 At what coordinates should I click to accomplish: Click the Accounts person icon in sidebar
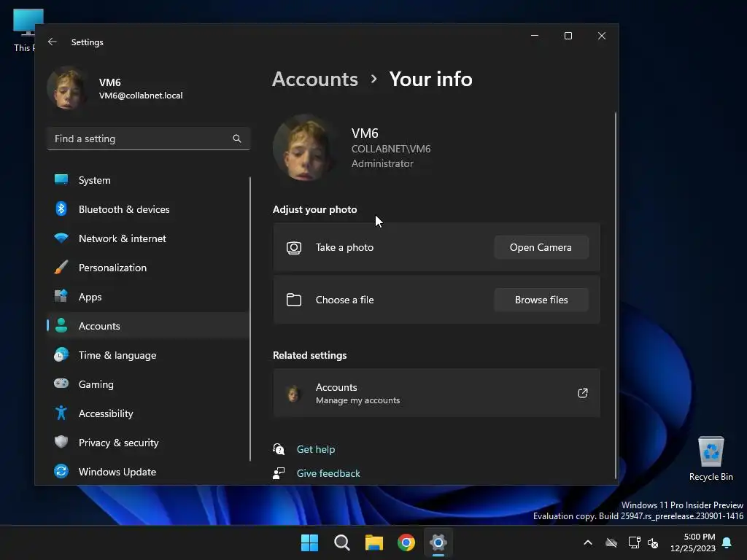click(61, 326)
